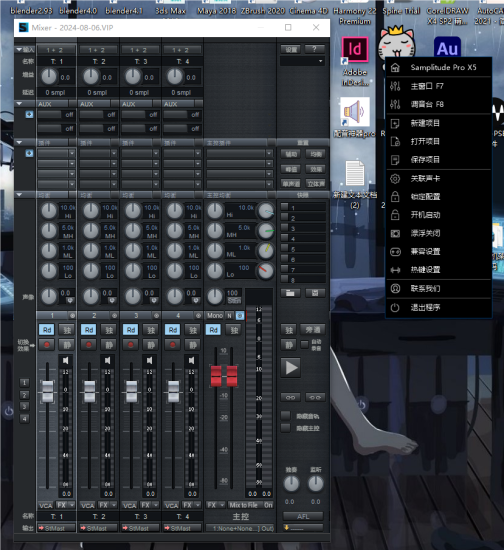Image resolution: width=504 pixels, height=550 pixels.
Task: Arm record on mixer track 3
Action: pos(130,345)
